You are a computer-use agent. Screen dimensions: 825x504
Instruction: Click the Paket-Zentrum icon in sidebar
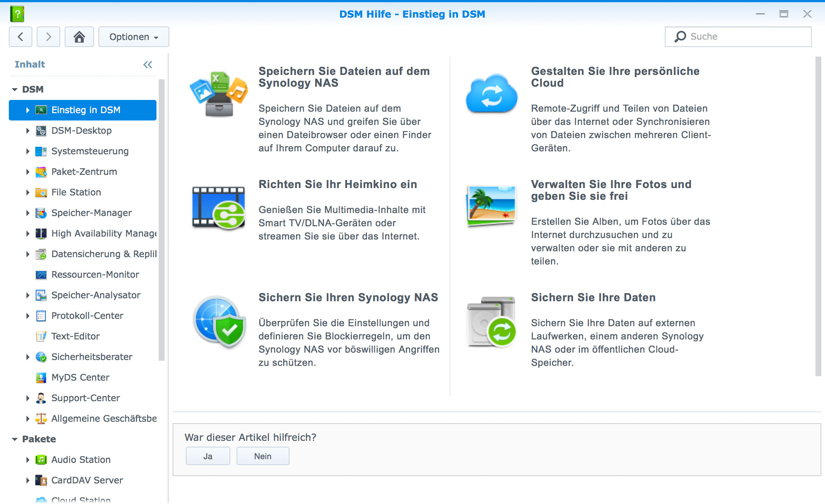point(41,172)
